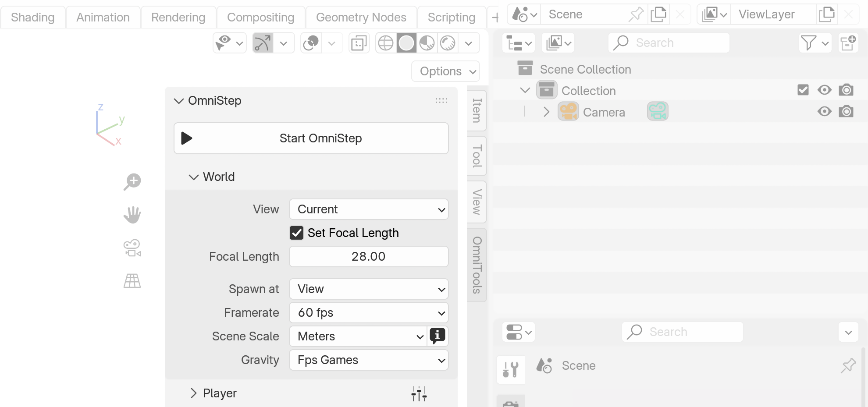Viewport: 868px width, 407px height.
Task: Click Scene Scale info icon
Action: coord(438,336)
